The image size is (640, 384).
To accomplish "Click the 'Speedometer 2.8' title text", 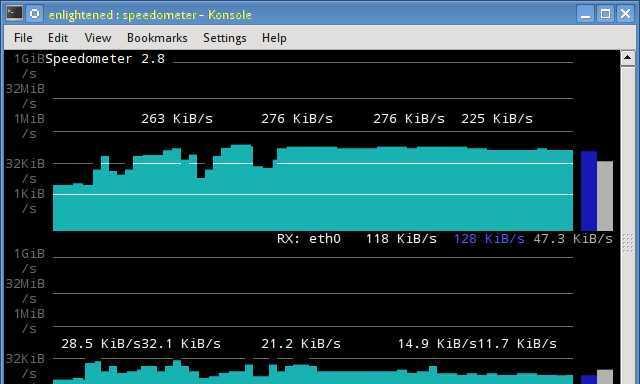I will 105,59.
